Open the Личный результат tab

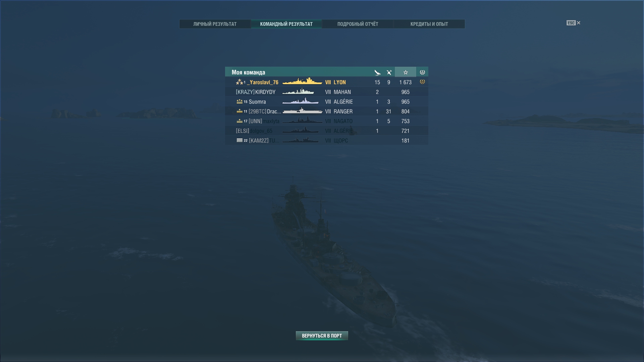pyautogui.click(x=215, y=24)
